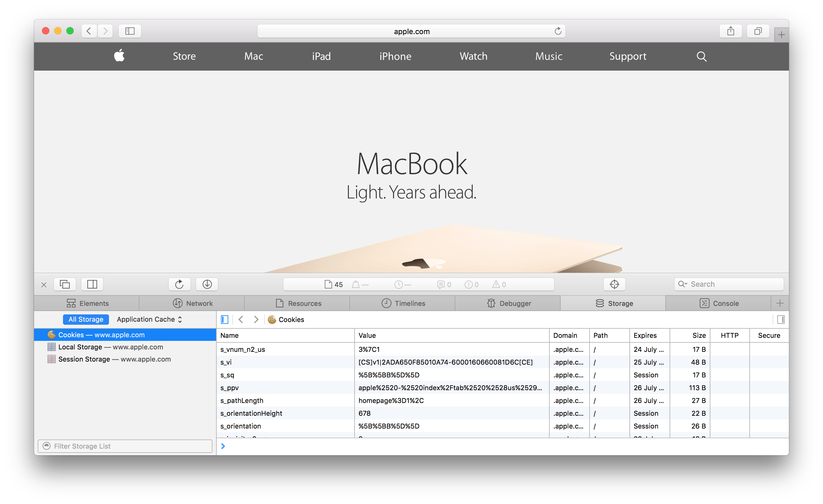The width and height of the screenshot is (823, 504).
Task: Select Local Storage — www.apple.com item
Action: (x=110, y=347)
